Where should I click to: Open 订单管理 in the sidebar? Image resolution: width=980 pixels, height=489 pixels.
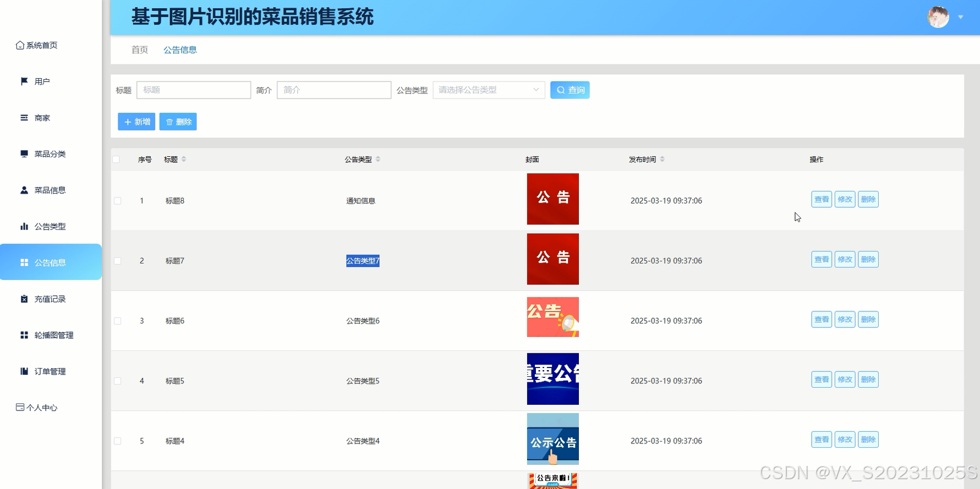(x=51, y=371)
